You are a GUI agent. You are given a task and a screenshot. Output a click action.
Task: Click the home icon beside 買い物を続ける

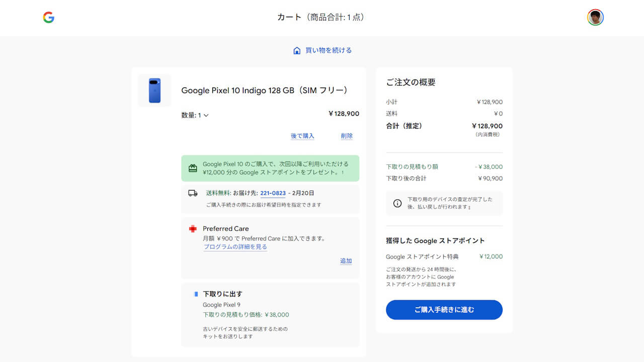coord(296,50)
